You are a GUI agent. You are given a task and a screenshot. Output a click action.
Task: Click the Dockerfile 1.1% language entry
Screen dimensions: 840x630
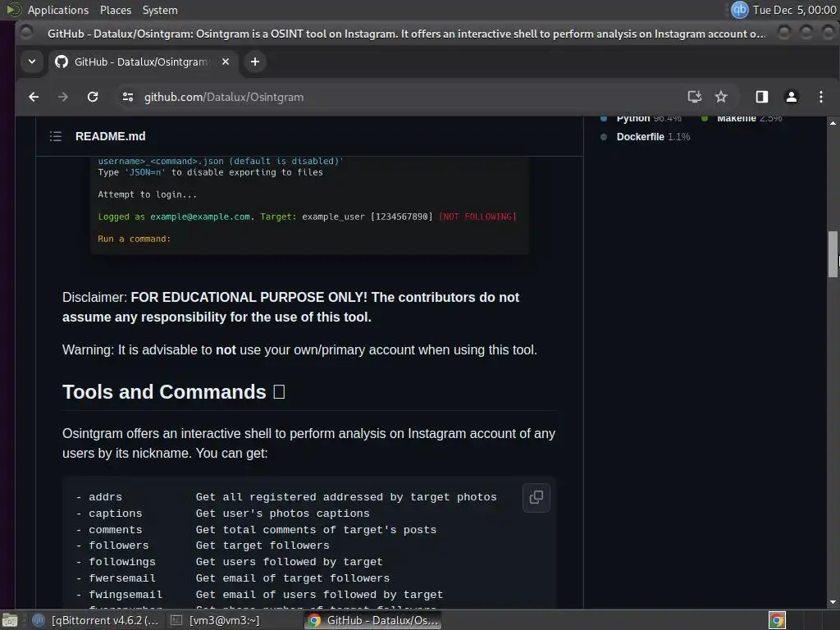click(x=646, y=137)
